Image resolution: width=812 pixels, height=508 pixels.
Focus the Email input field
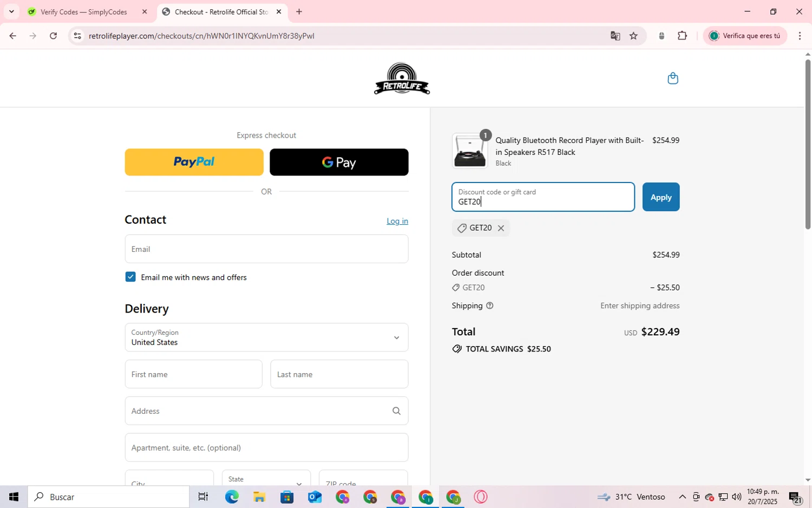266,249
